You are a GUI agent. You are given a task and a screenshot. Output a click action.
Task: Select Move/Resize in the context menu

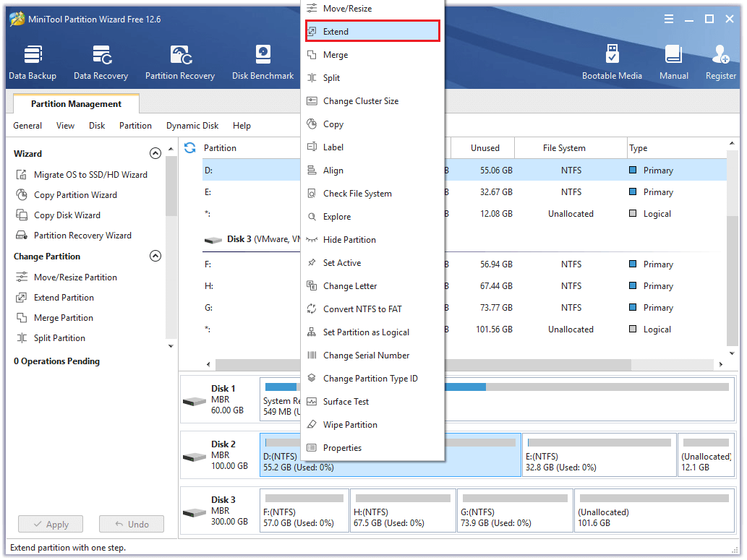point(372,9)
